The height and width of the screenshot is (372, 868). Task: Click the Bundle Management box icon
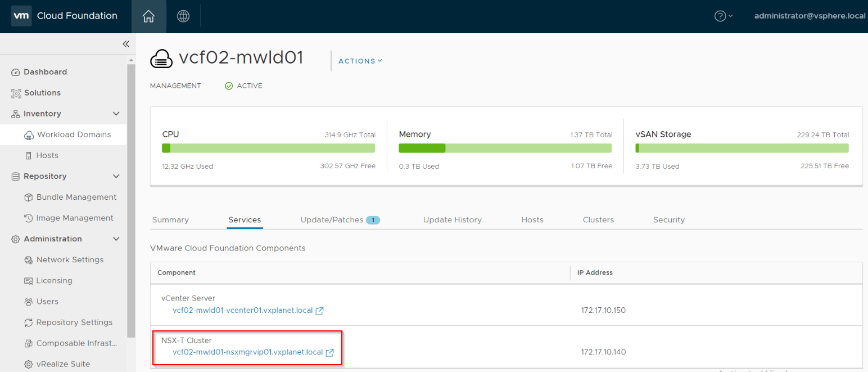coord(29,198)
